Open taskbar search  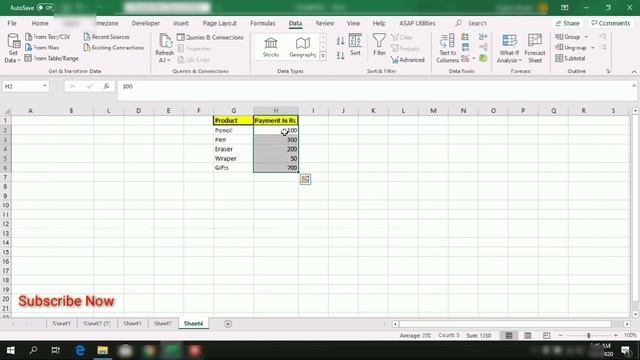click(x=33, y=350)
